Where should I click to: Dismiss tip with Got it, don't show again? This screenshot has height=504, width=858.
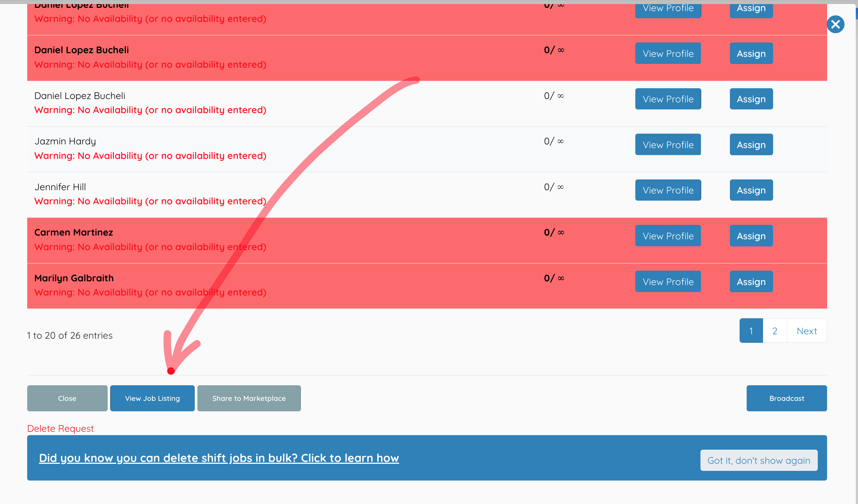tap(759, 460)
